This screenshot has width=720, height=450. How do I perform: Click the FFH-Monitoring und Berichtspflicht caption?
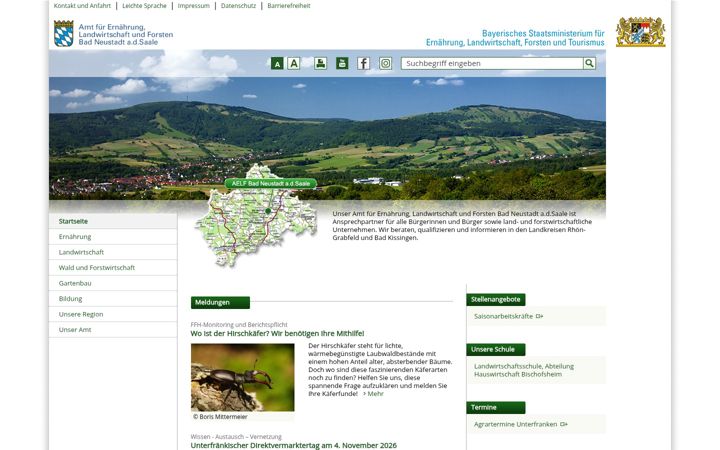tap(239, 325)
